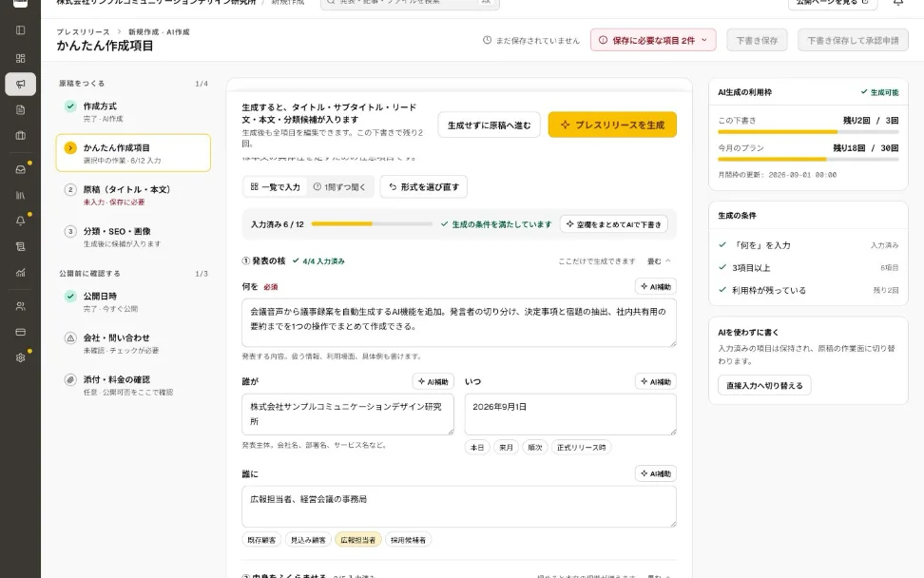Click the yellow arrow icon of かんたん作成項目
The image size is (924, 578).
(70, 148)
